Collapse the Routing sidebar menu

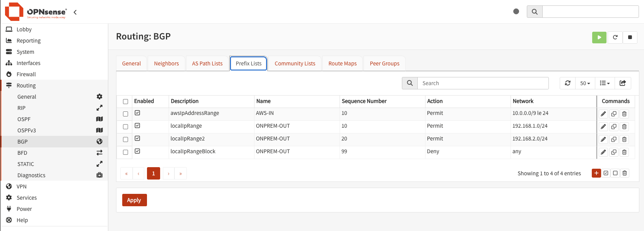[54, 86]
